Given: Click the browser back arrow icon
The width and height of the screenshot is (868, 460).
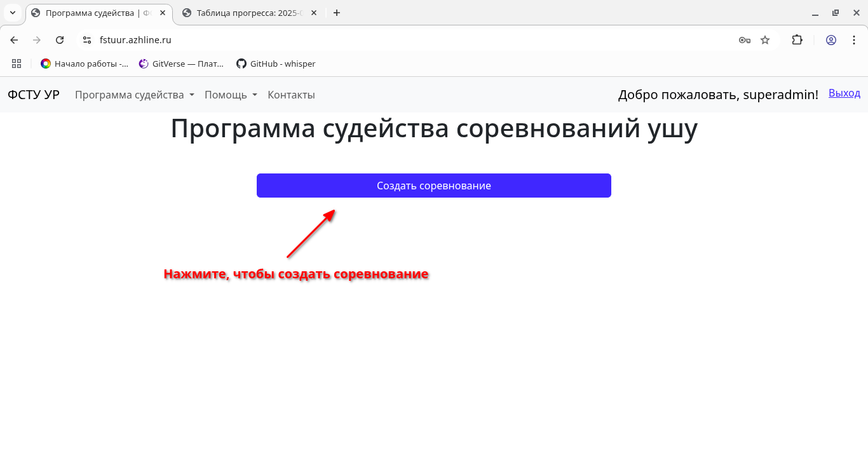Looking at the screenshot, I should pyautogui.click(x=14, y=40).
